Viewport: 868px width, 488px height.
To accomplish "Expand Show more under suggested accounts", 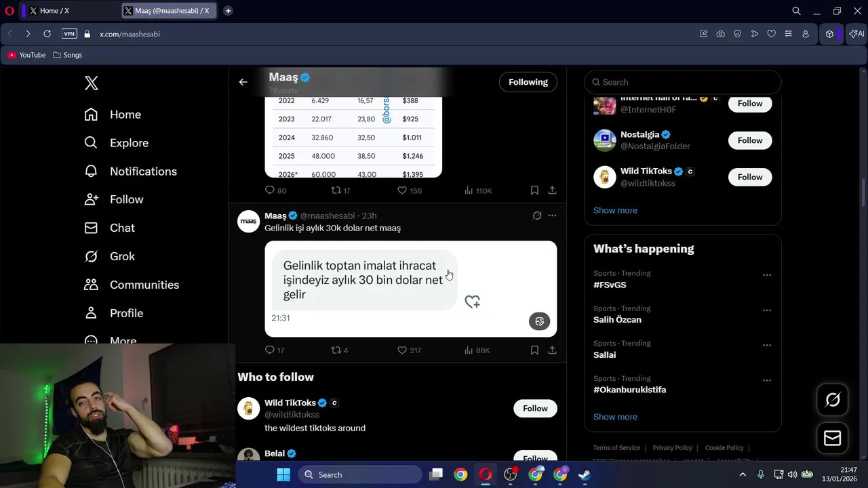I will tap(615, 210).
